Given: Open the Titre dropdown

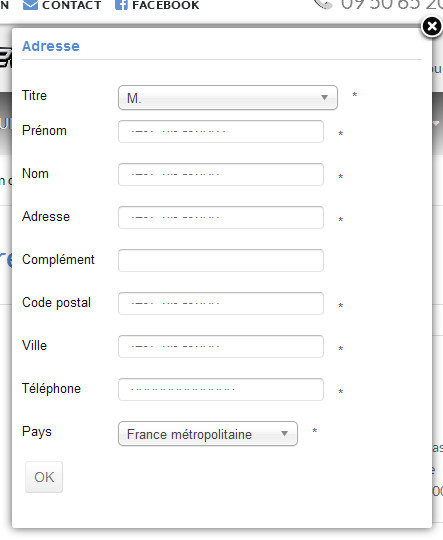Looking at the screenshot, I should coord(228,98).
